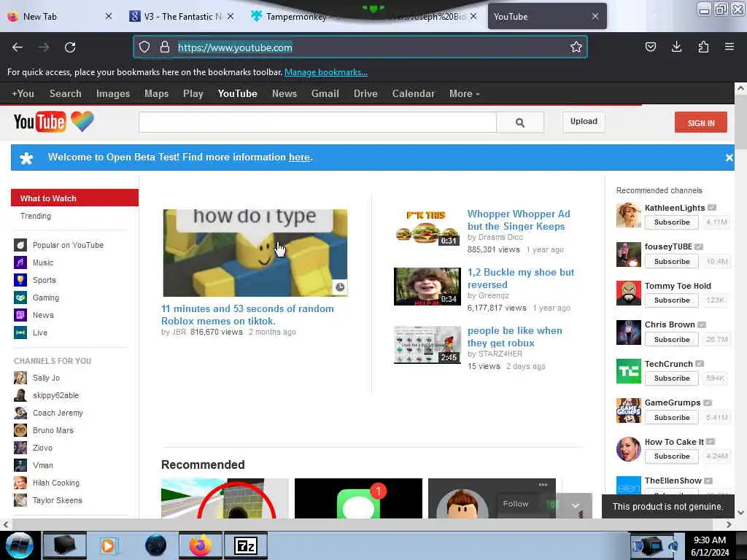Select Images in the Google bar
747x560 pixels.
113,94
